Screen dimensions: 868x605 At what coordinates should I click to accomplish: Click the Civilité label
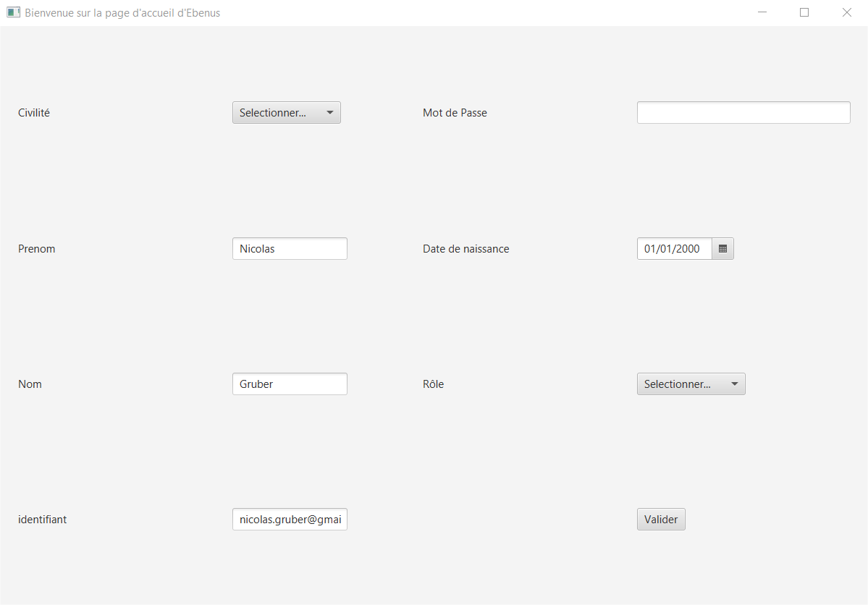(x=34, y=113)
